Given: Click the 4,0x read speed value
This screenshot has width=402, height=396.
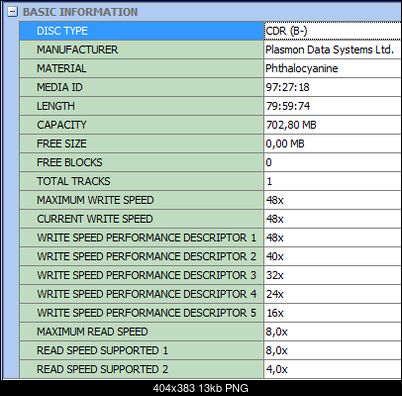Looking at the screenshot, I should 277,369.
